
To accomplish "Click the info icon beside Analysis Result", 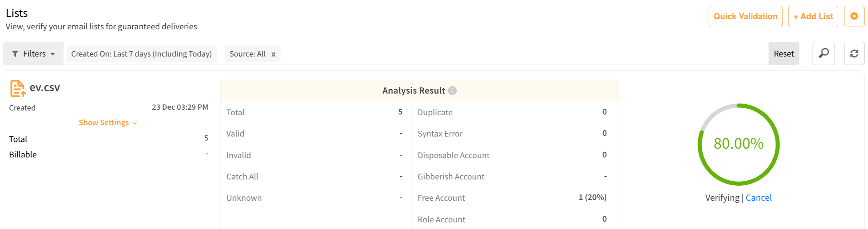I will point(452,90).
